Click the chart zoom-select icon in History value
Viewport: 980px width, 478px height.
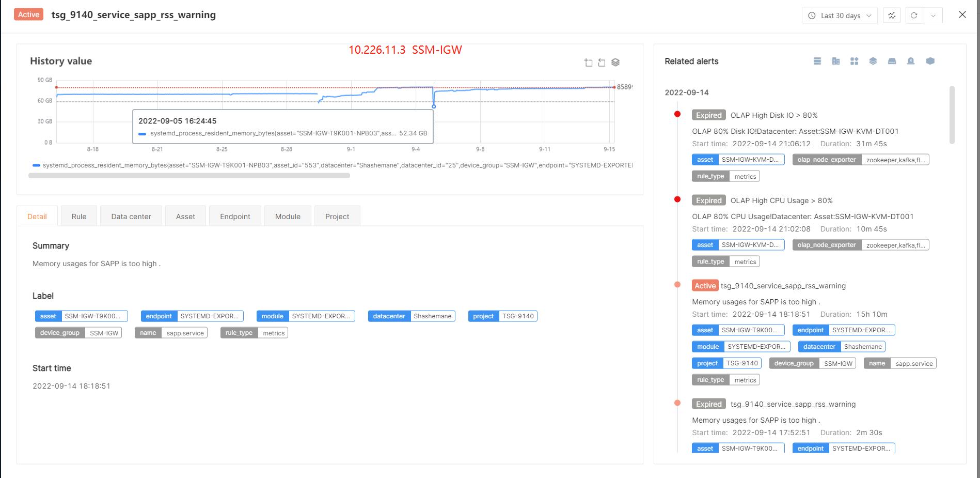(588, 63)
